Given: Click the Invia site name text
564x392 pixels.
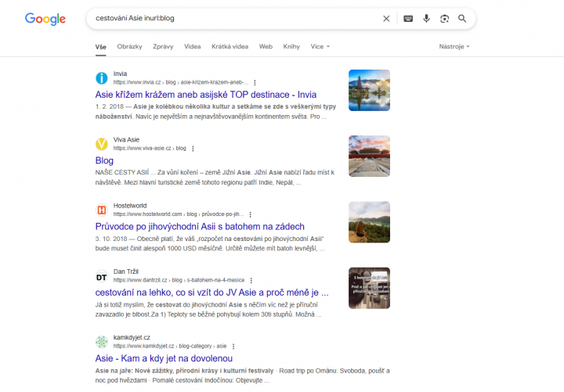Looking at the screenshot, I should 120,74.
